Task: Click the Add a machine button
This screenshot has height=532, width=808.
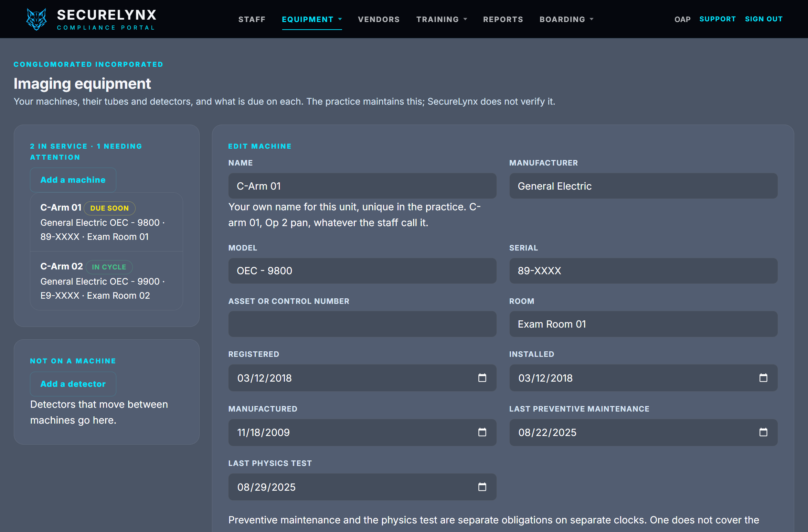Action: coord(73,180)
